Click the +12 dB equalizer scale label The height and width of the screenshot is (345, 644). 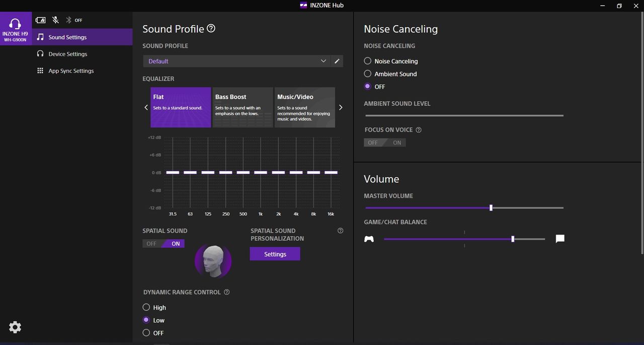(154, 137)
